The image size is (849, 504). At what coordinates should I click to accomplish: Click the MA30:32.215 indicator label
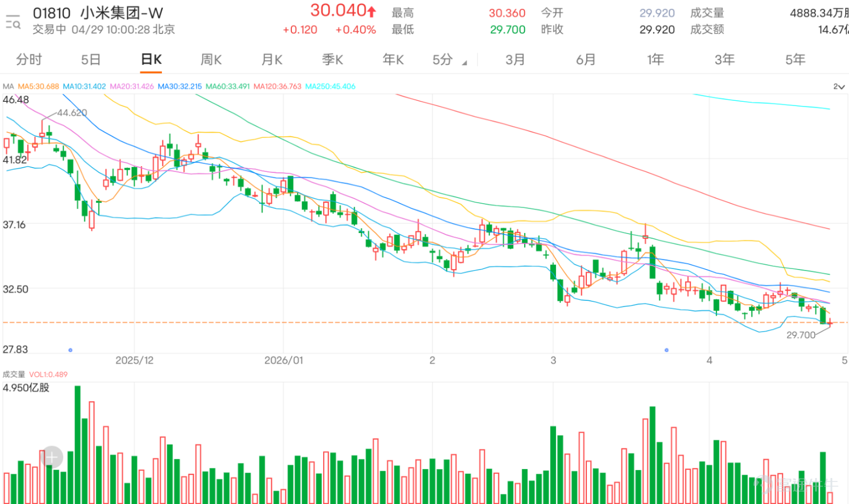[x=180, y=86]
